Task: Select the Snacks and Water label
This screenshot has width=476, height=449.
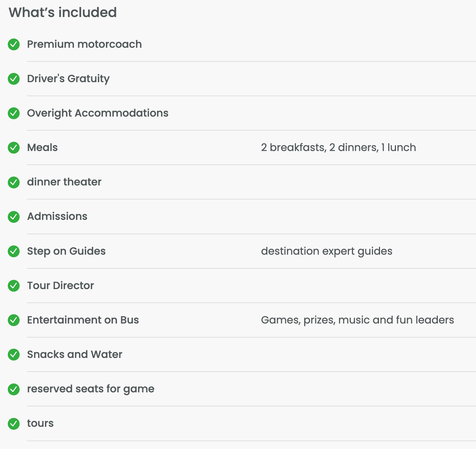Action: (75, 354)
